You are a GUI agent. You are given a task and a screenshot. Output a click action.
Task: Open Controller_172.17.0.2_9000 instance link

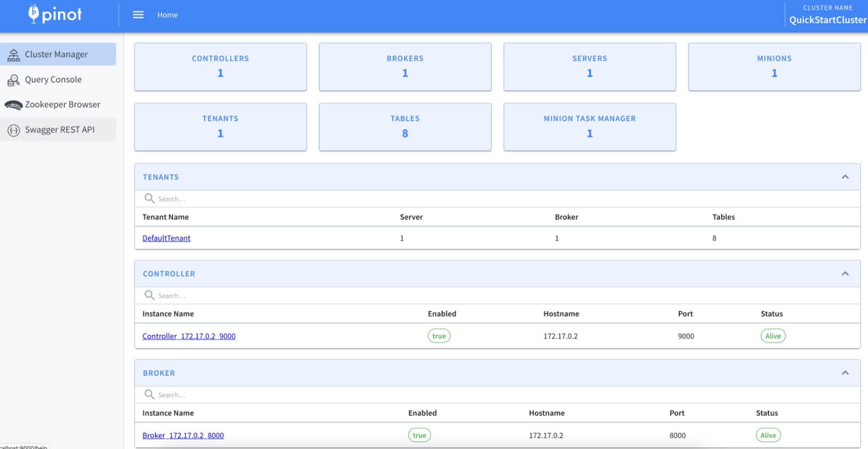point(189,336)
